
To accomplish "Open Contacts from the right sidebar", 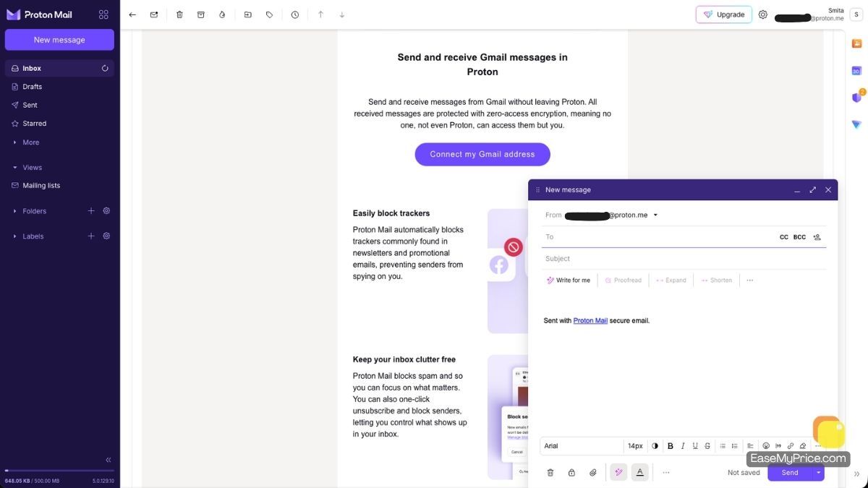I will point(856,43).
